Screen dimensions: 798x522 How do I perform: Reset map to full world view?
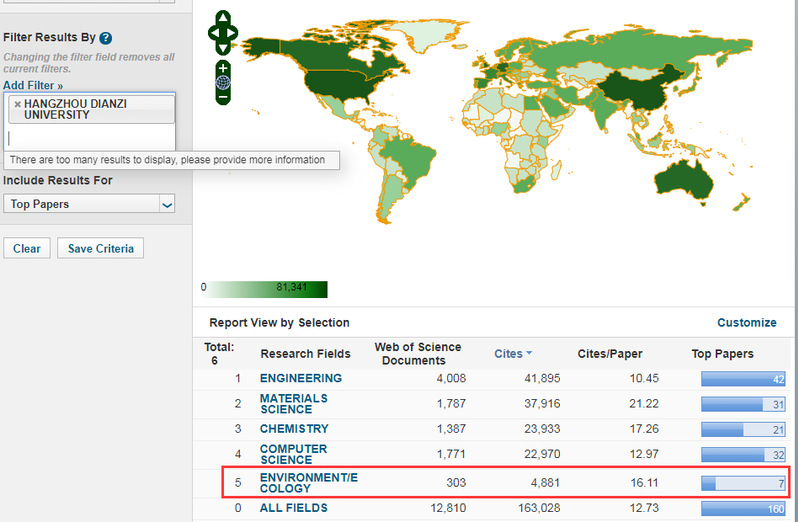pyautogui.click(x=223, y=82)
